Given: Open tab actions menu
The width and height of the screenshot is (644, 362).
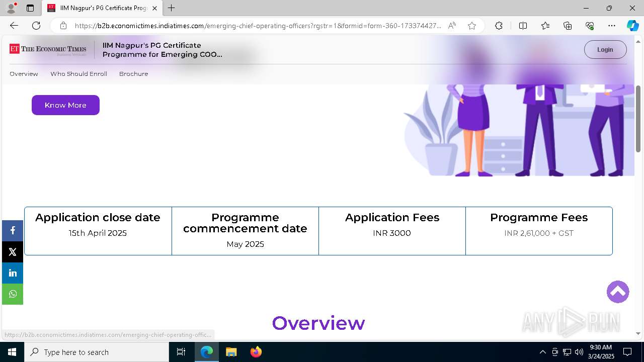Looking at the screenshot, I should click(x=30, y=8).
